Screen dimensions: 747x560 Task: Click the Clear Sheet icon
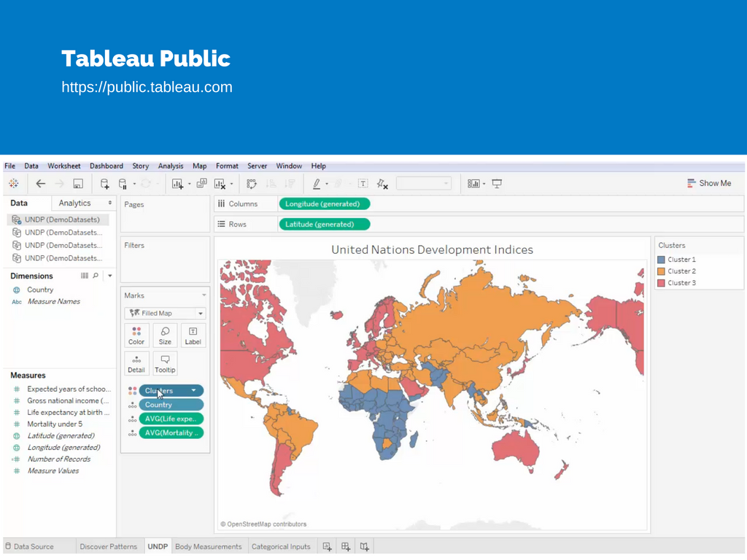click(220, 184)
